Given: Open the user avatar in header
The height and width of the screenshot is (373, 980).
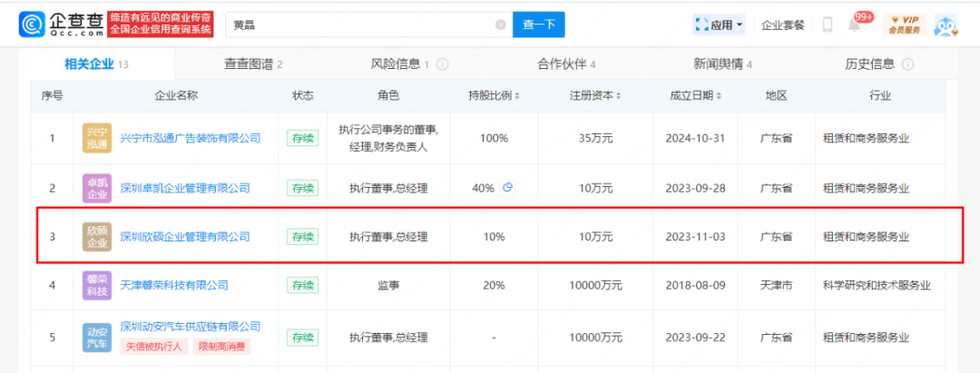Looking at the screenshot, I should click(946, 25).
